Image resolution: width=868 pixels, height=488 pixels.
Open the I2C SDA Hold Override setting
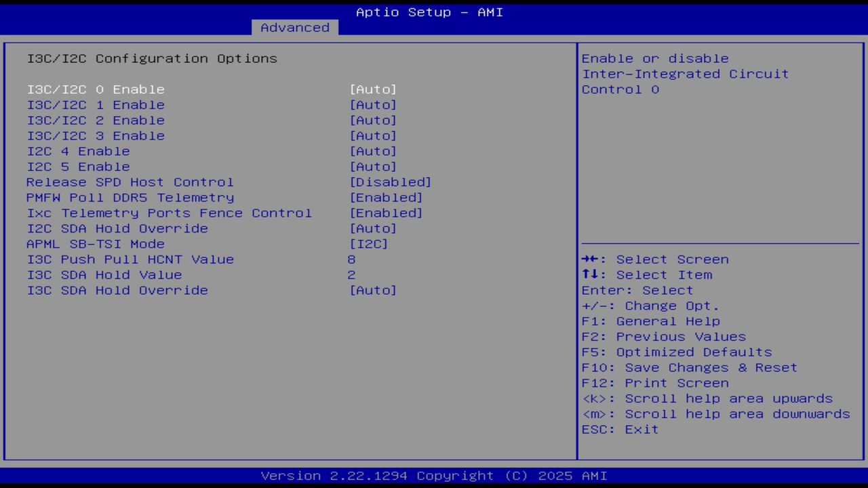(x=117, y=228)
